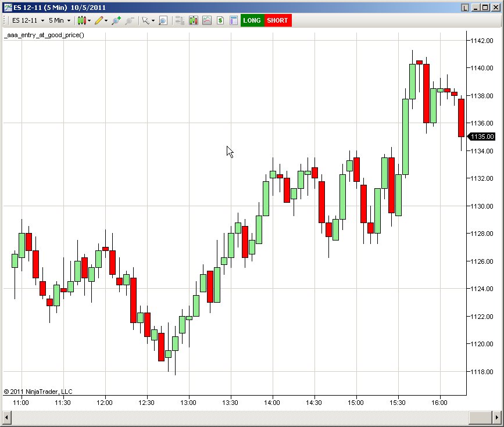Screen dimensions: 504x427
Task: Minimize the ES 12-11 chart window
Action: pyautogui.click(x=476, y=8)
